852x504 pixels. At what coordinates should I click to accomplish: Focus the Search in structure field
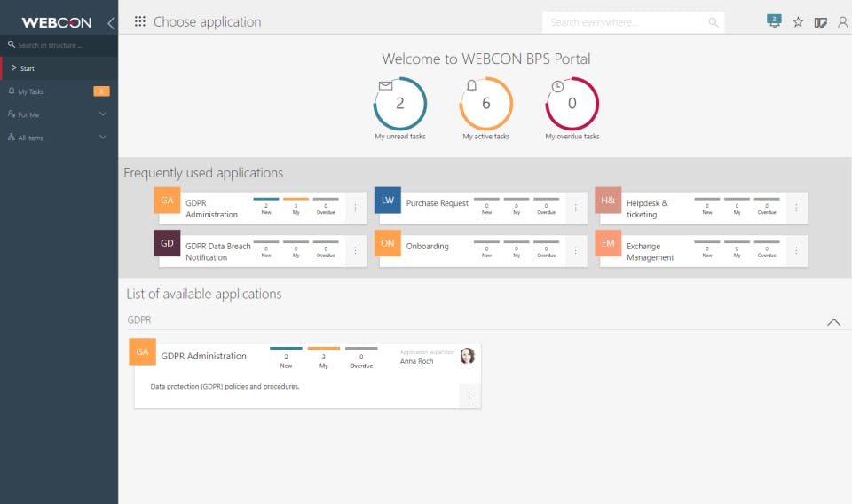(59, 45)
